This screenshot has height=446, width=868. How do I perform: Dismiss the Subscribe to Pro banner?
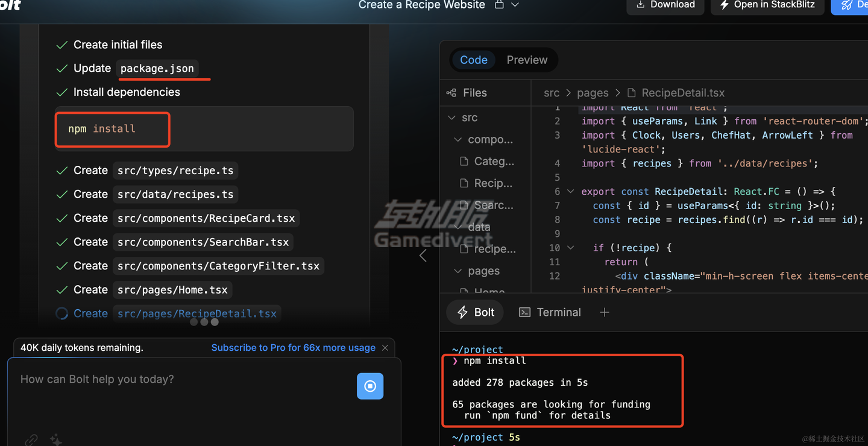tap(385, 348)
